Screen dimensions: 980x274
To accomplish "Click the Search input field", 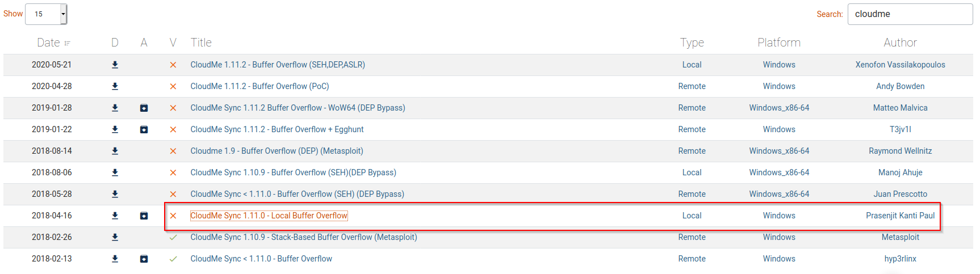I will pyautogui.click(x=910, y=14).
